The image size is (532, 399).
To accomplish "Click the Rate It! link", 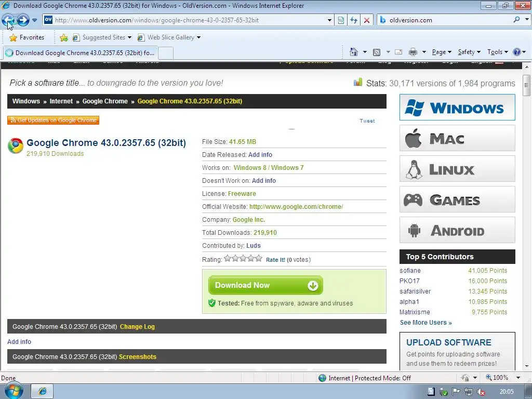I will tap(275, 260).
